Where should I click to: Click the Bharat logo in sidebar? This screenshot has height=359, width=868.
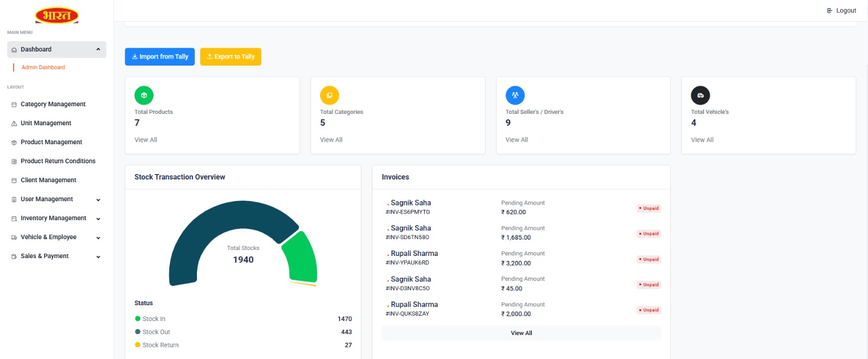(57, 16)
